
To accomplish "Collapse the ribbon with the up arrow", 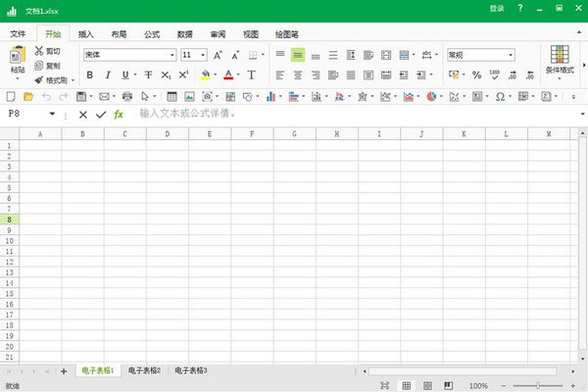I will pyautogui.click(x=579, y=32).
